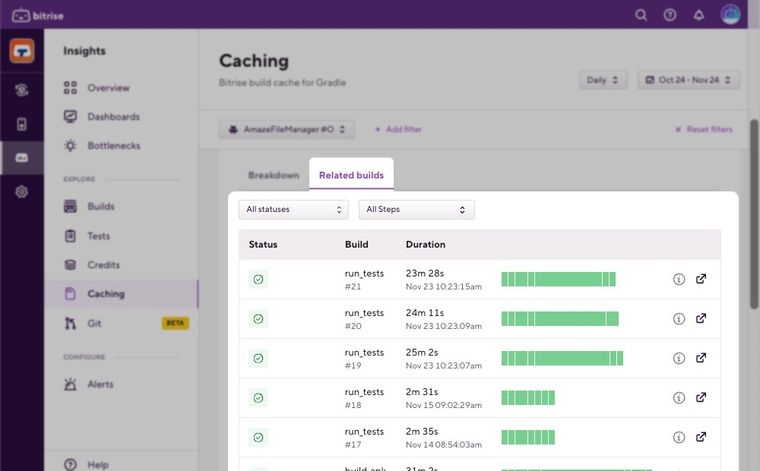The height and width of the screenshot is (471, 760).
Task: Open run_tests #17 in new window
Action: (x=701, y=437)
